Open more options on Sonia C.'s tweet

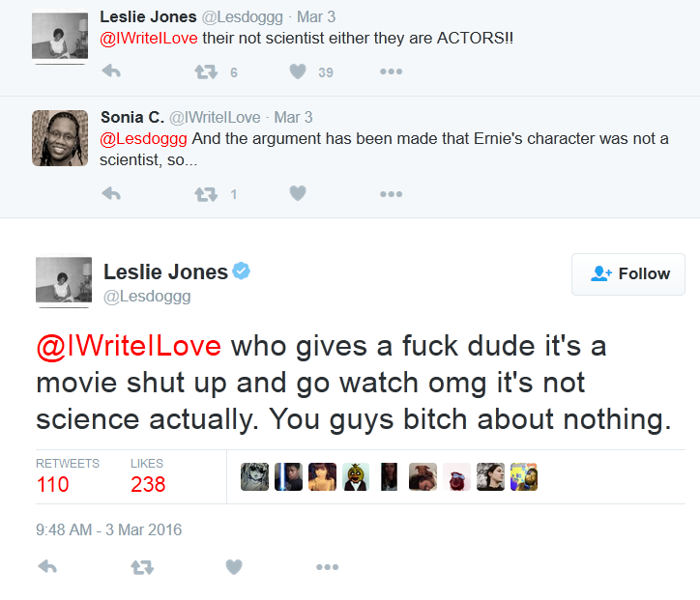click(x=391, y=194)
